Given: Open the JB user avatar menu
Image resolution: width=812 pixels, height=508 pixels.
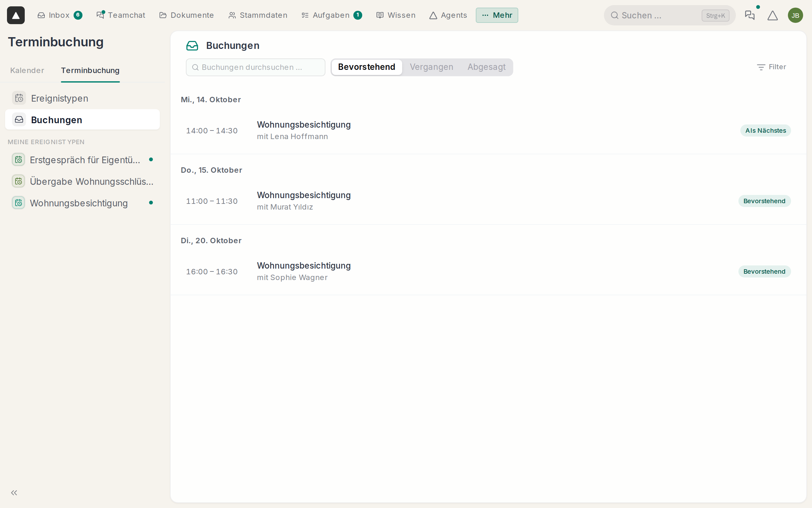Looking at the screenshot, I should [795, 16].
